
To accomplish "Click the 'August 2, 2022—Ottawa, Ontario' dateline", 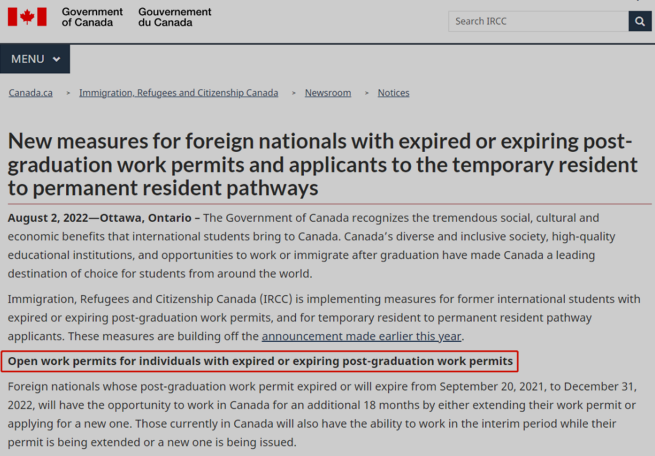I will click(x=99, y=218).
